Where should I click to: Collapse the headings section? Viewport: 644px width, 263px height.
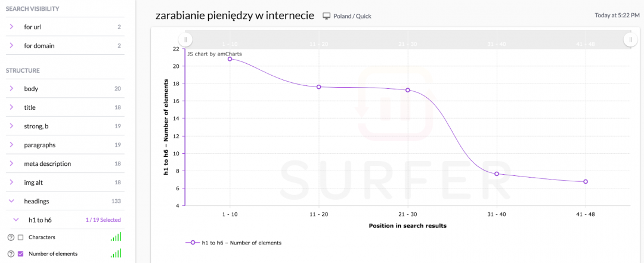(11, 201)
